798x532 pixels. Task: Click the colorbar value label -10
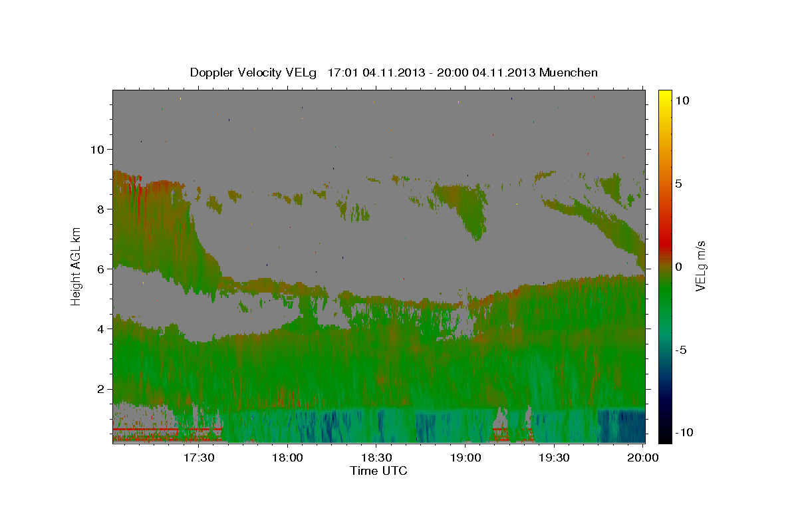pyautogui.click(x=683, y=432)
